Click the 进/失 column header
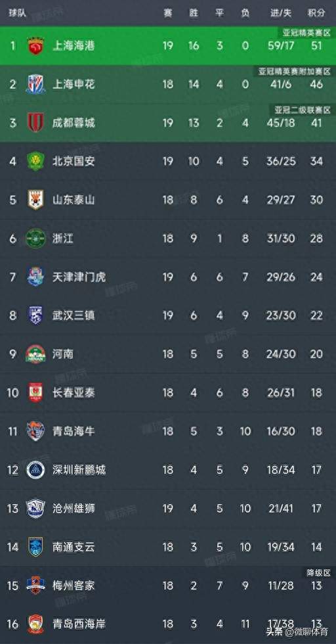 (x=281, y=13)
